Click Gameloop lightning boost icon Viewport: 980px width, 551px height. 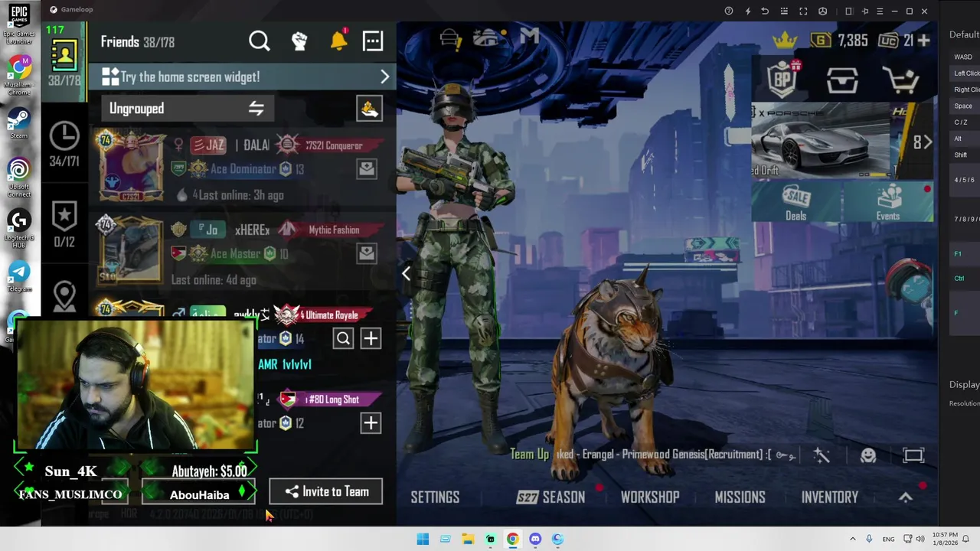(748, 11)
